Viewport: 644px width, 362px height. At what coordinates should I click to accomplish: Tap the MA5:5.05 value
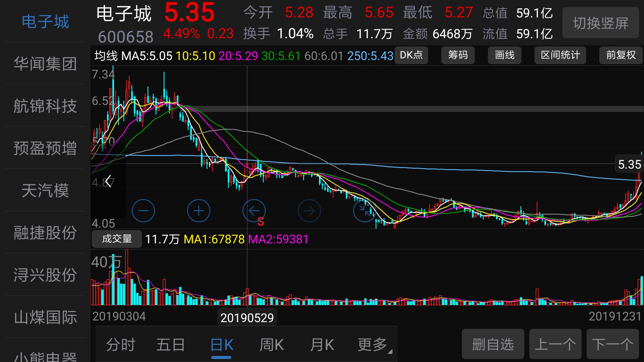pos(147,56)
